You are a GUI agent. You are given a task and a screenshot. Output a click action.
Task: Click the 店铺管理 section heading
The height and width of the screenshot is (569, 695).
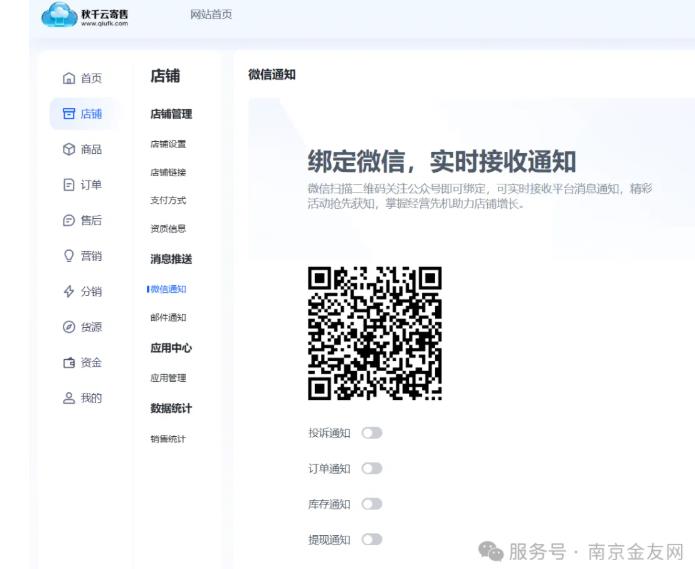coord(171,114)
